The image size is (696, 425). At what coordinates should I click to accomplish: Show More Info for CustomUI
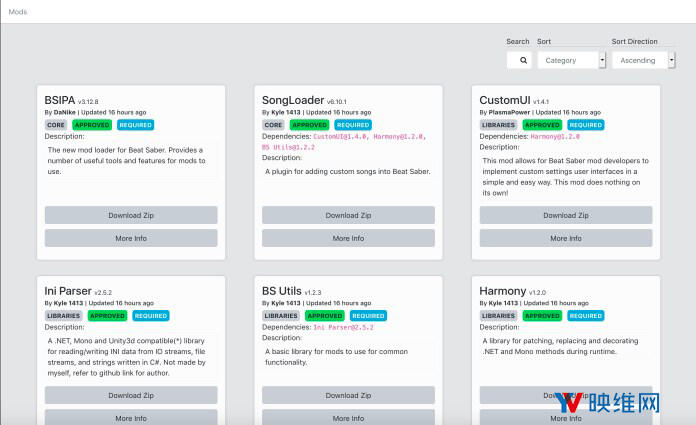pos(565,238)
